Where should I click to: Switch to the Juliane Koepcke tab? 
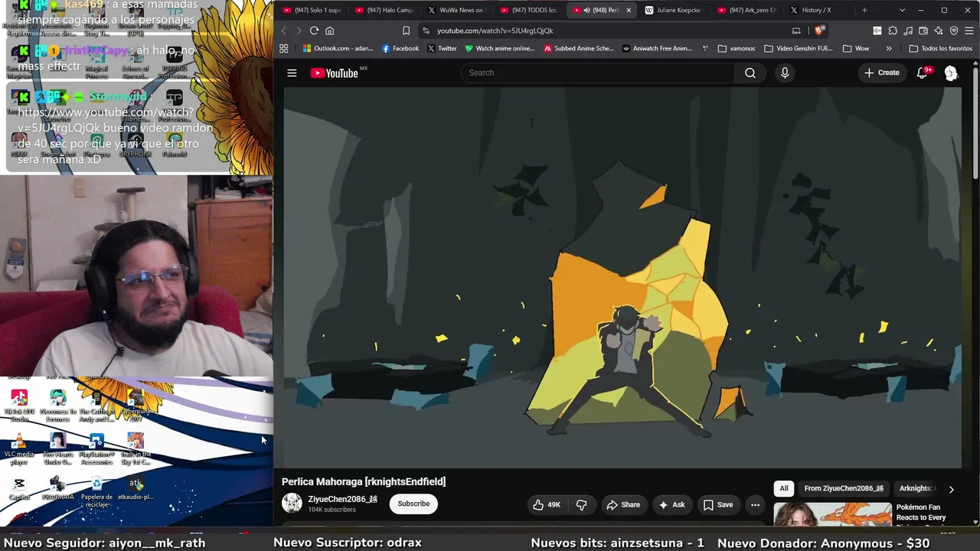(x=672, y=10)
